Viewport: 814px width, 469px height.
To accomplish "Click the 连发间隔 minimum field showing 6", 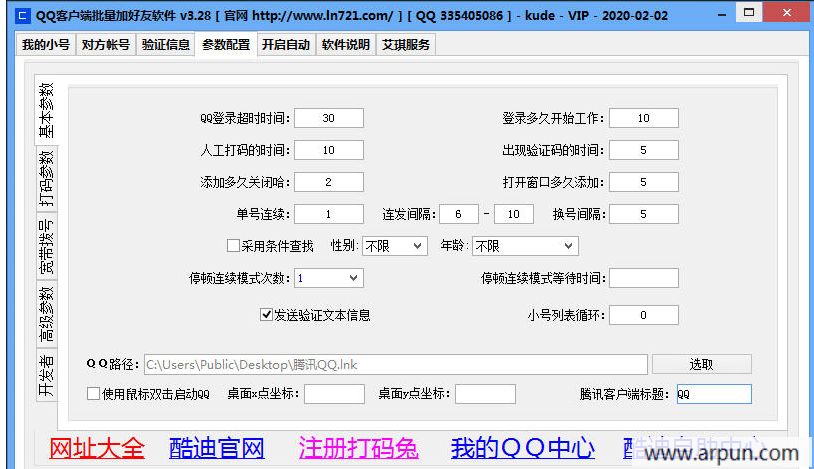I will [459, 214].
